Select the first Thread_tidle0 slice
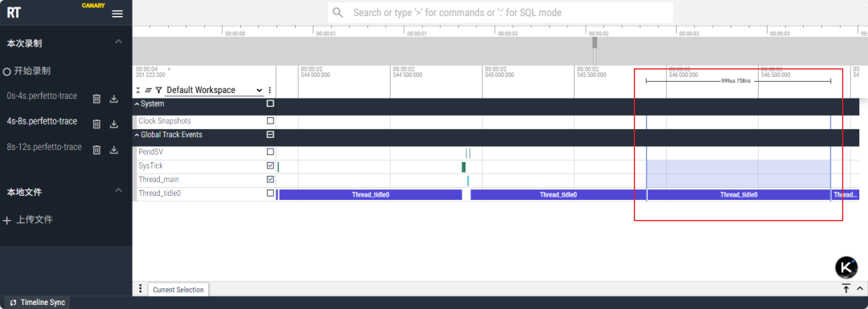This screenshot has height=309, width=868. point(371,194)
